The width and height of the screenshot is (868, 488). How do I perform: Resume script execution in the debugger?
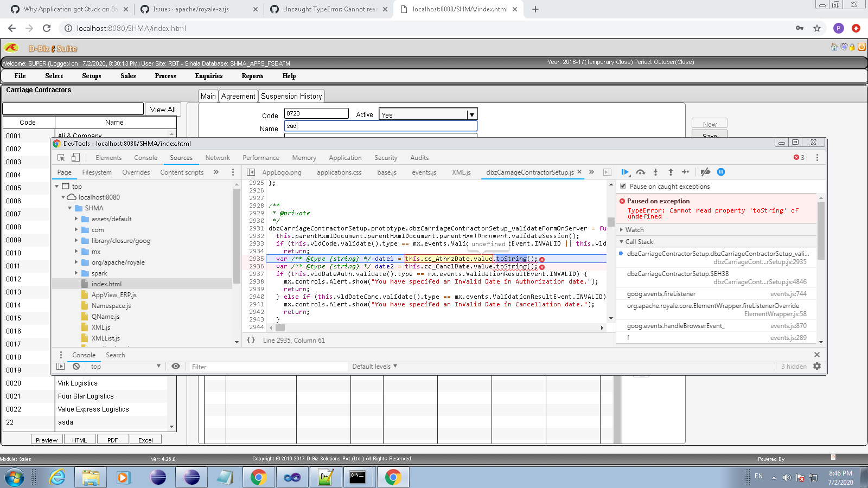[x=625, y=172]
